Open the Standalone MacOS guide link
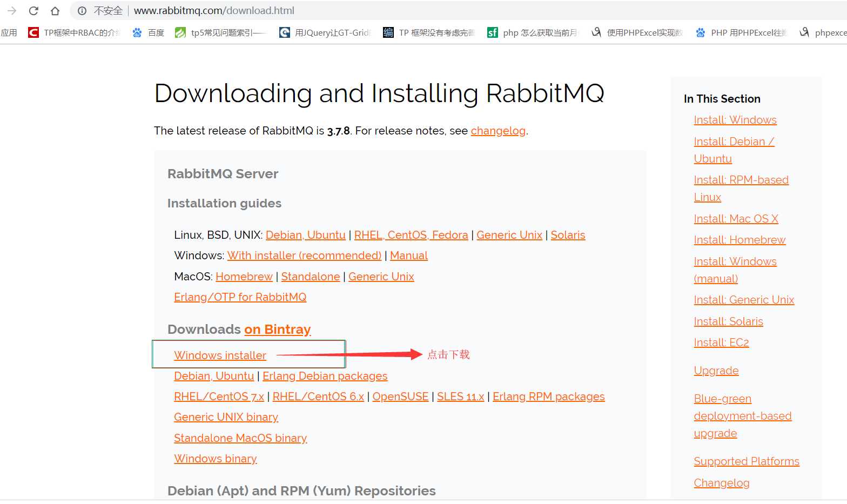 pyautogui.click(x=311, y=277)
